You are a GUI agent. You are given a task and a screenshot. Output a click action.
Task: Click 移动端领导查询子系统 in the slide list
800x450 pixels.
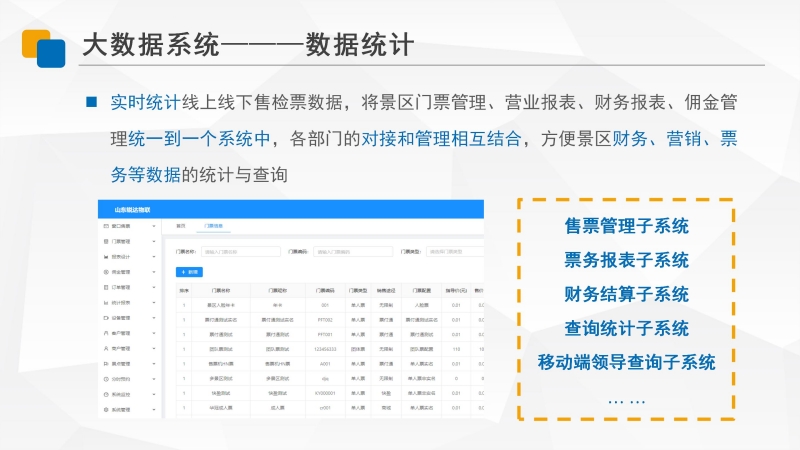627,363
